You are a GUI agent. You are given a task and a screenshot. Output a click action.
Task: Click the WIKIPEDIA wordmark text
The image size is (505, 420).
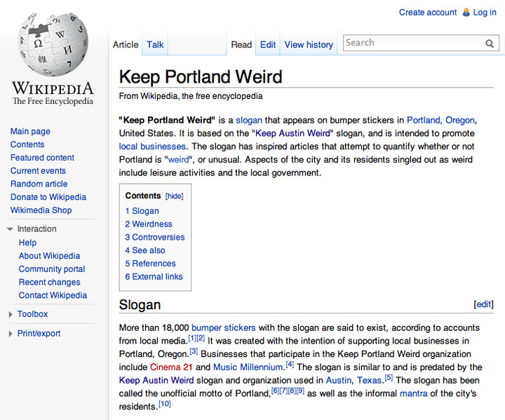pyautogui.click(x=53, y=88)
